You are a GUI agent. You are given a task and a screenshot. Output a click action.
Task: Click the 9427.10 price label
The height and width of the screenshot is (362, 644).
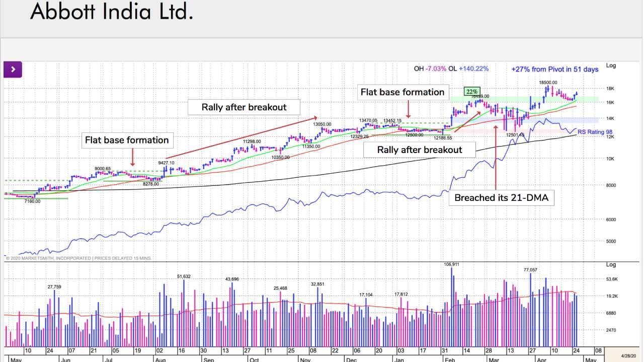(166, 163)
